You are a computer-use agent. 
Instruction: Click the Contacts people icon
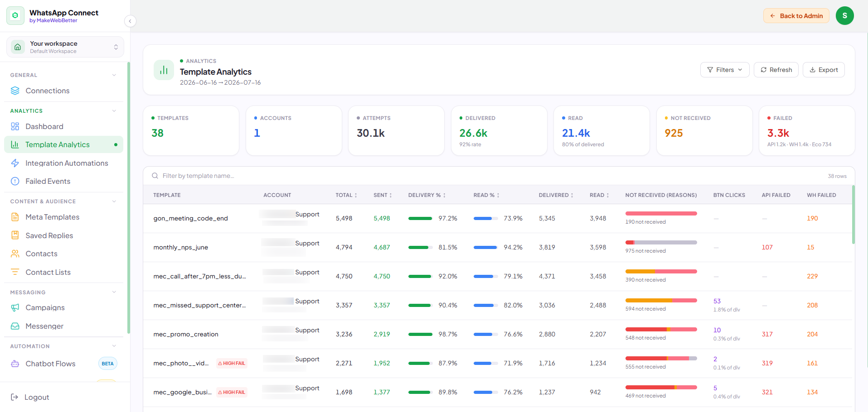(15, 254)
